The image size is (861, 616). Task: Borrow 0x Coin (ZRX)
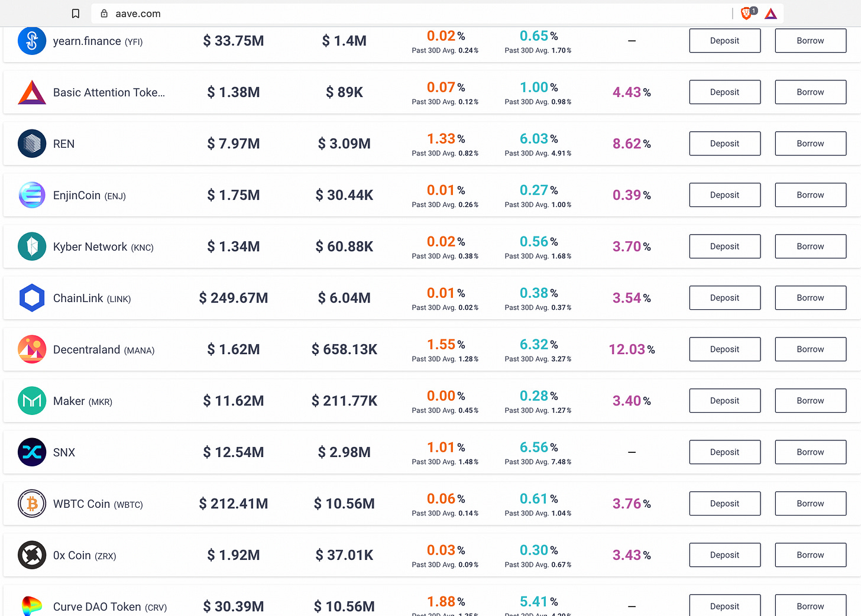(811, 555)
